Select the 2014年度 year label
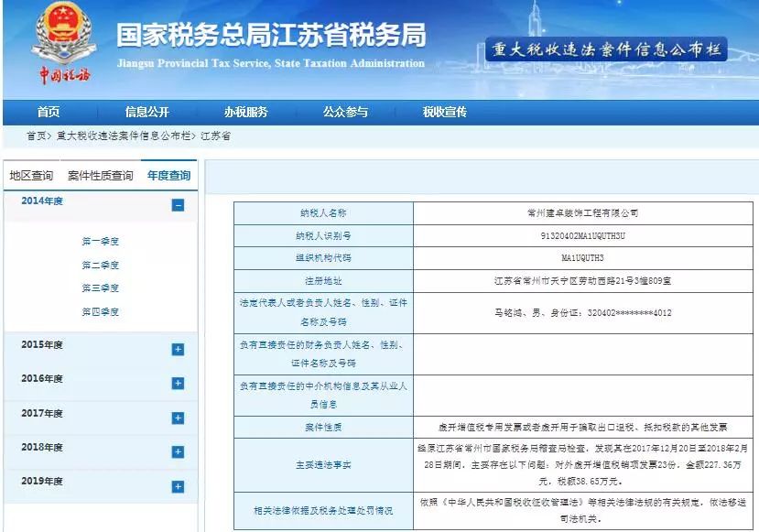 (x=42, y=201)
